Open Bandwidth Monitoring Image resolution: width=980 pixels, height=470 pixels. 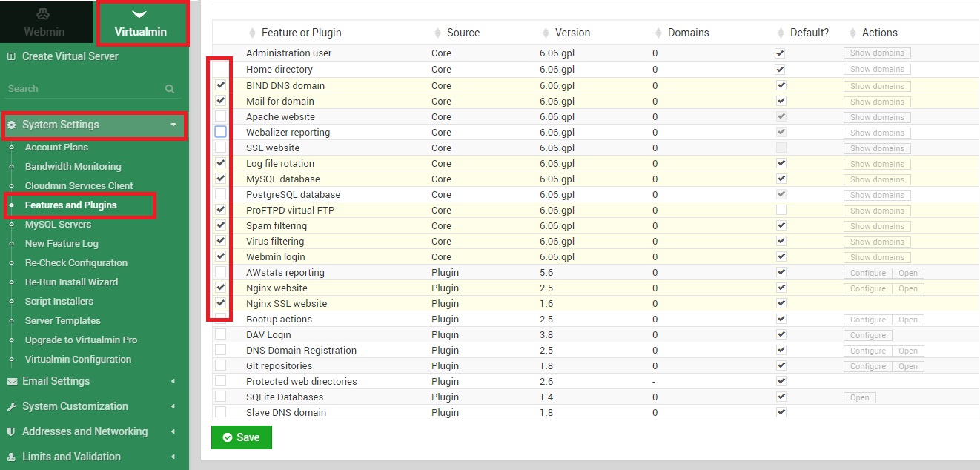pos(73,166)
